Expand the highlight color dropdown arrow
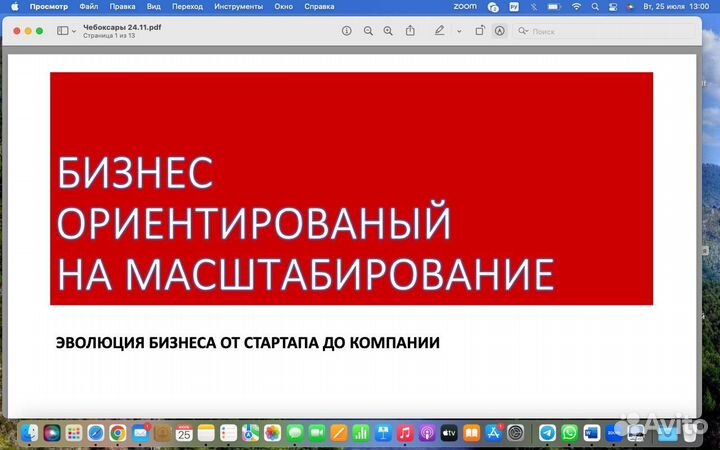The image size is (720, 450). tap(459, 31)
